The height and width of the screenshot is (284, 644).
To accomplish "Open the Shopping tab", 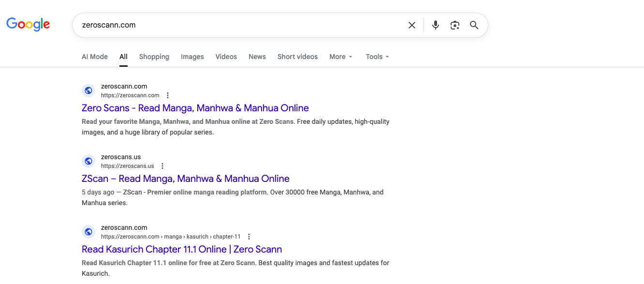I will tap(154, 57).
